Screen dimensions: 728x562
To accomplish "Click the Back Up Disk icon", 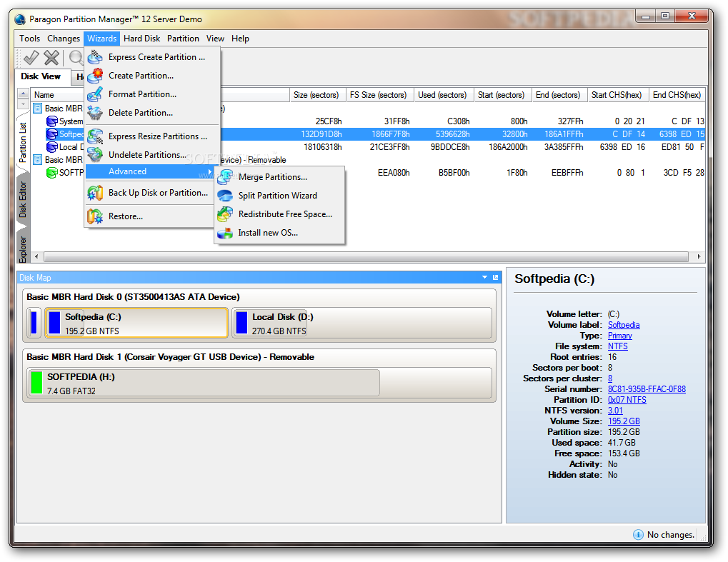I will tap(95, 193).
